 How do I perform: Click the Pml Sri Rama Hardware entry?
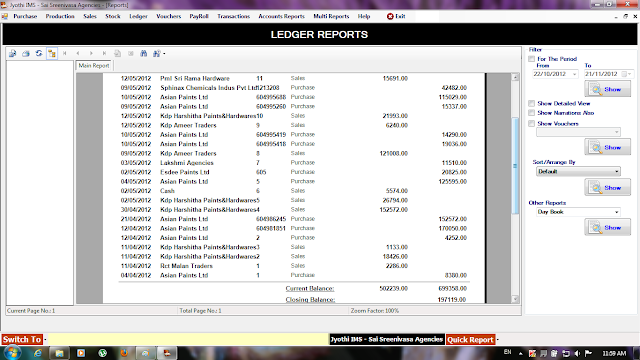pos(195,78)
